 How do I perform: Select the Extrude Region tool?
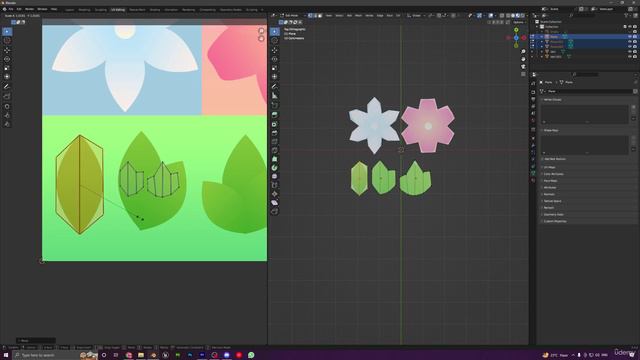(275, 115)
